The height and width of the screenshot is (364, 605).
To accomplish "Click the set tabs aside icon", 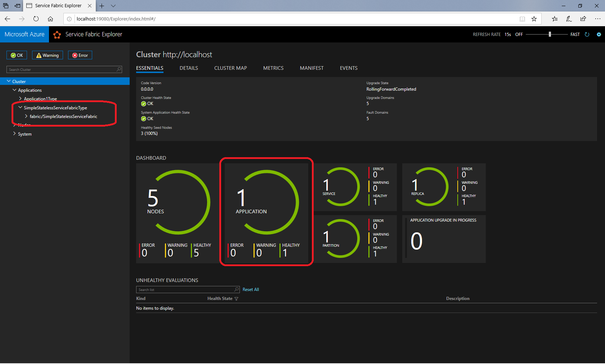I will pyautogui.click(x=17, y=6).
